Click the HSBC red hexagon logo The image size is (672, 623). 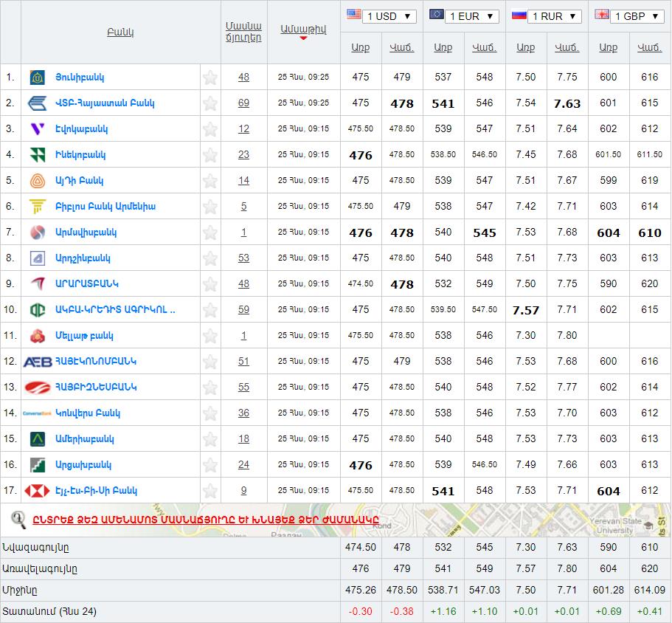37,491
